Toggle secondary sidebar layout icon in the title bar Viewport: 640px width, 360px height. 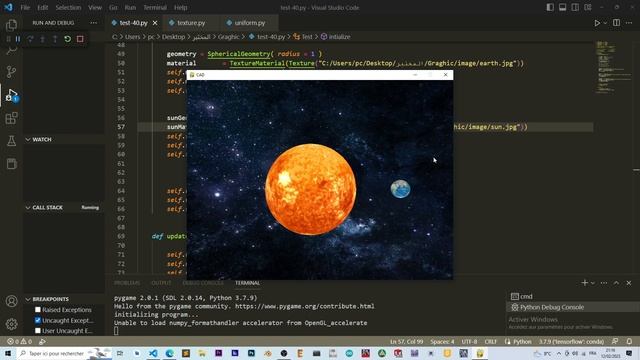tap(575, 7)
